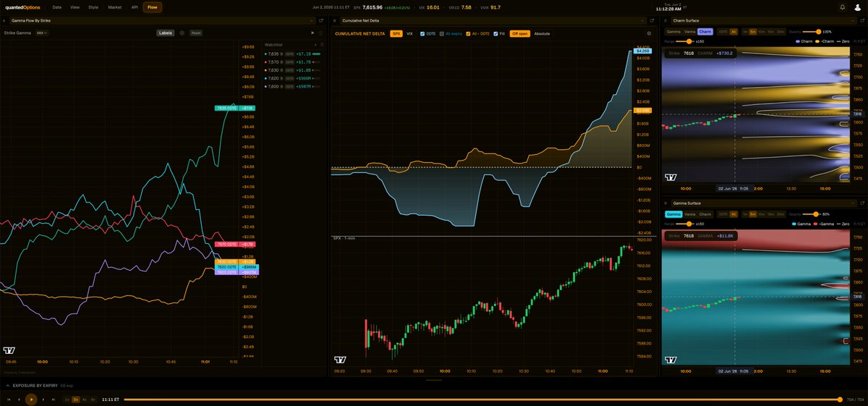Click Reset in Strike Gamma toolbar

pyautogui.click(x=195, y=33)
